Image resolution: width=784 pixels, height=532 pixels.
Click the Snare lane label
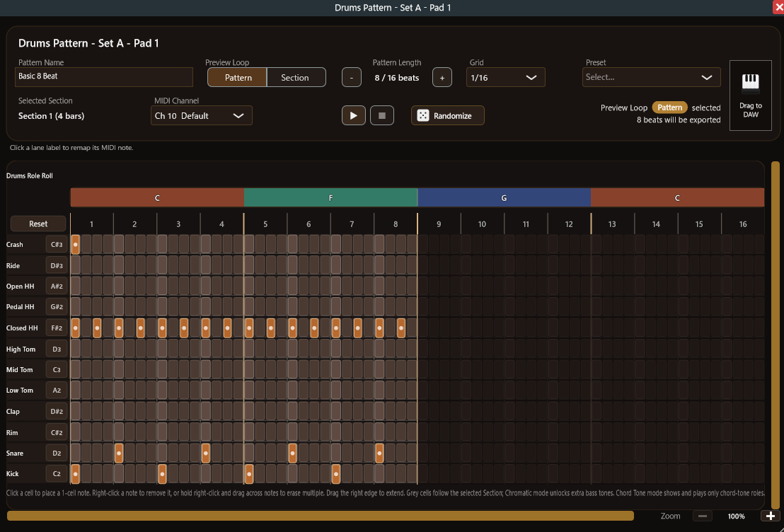(14, 453)
